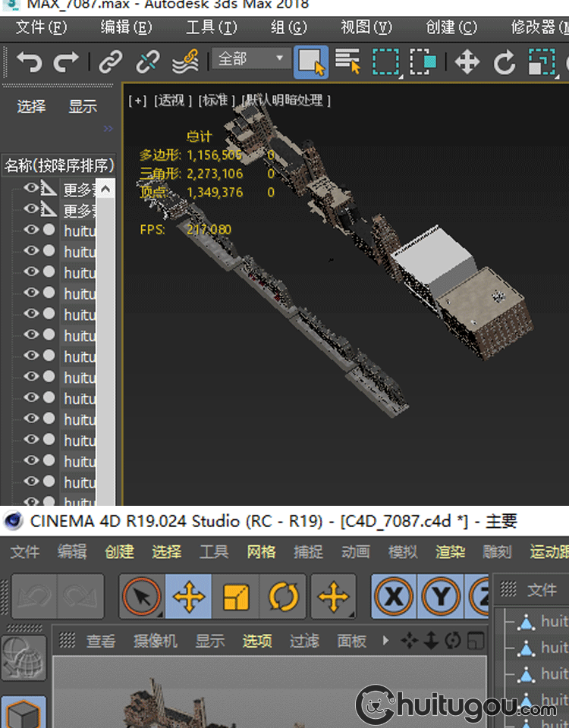Activate the Select and Link chain tool
Image resolution: width=569 pixels, height=728 pixels.
111,61
